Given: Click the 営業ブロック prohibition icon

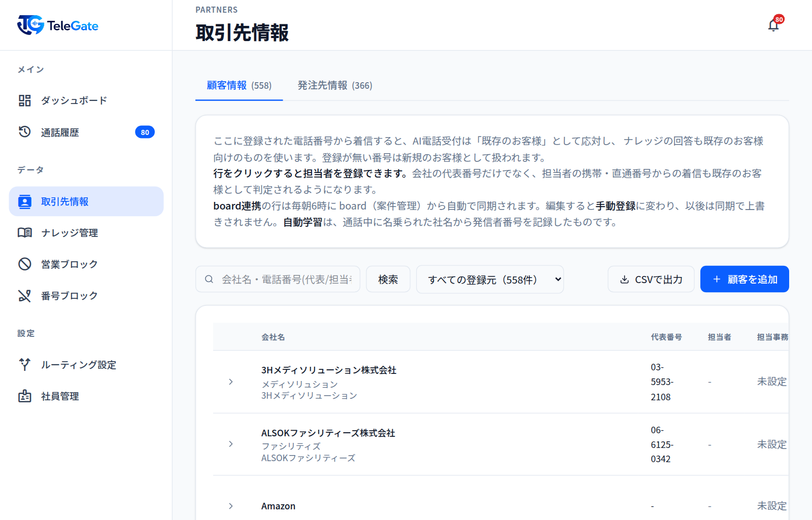Looking at the screenshot, I should tap(24, 264).
